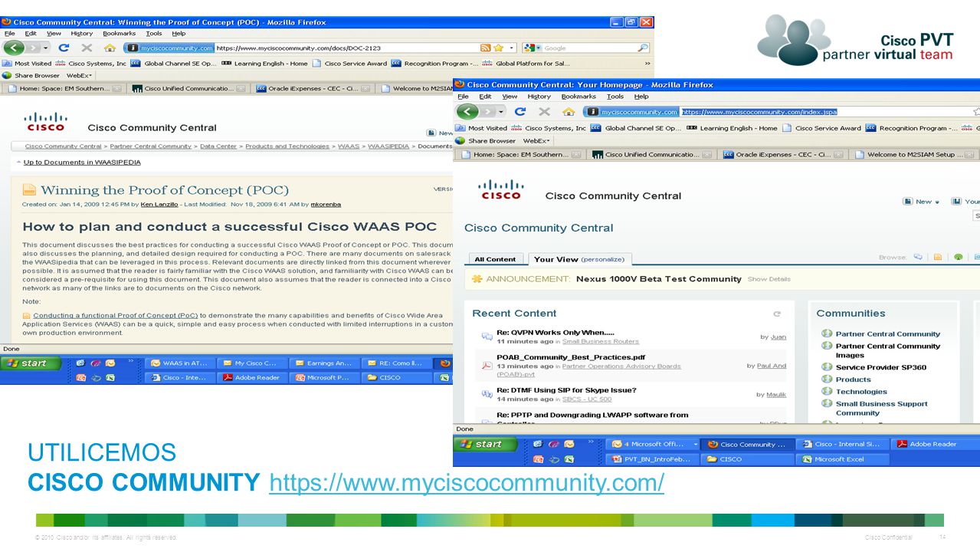Click Stop icon in POC Firefox window
Image resolution: width=980 pixels, height=552 pixels.
pos(87,48)
